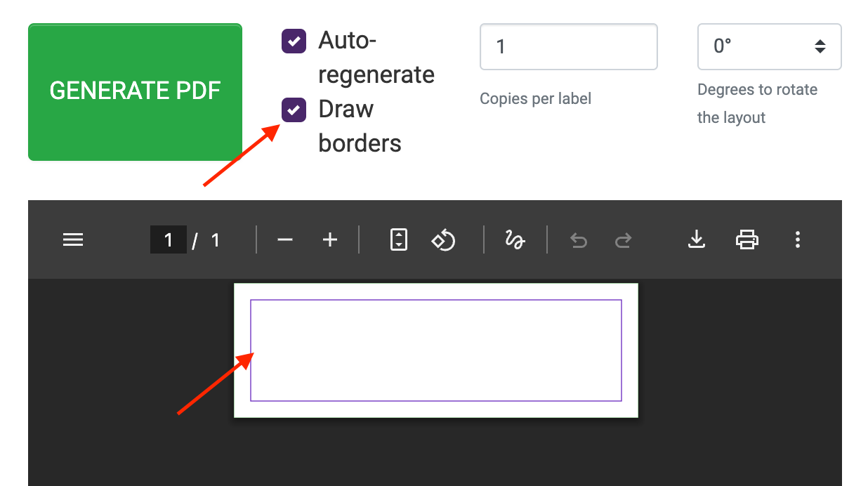Uncheck the Draw borders option
The image size is (868, 486).
tap(294, 110)
